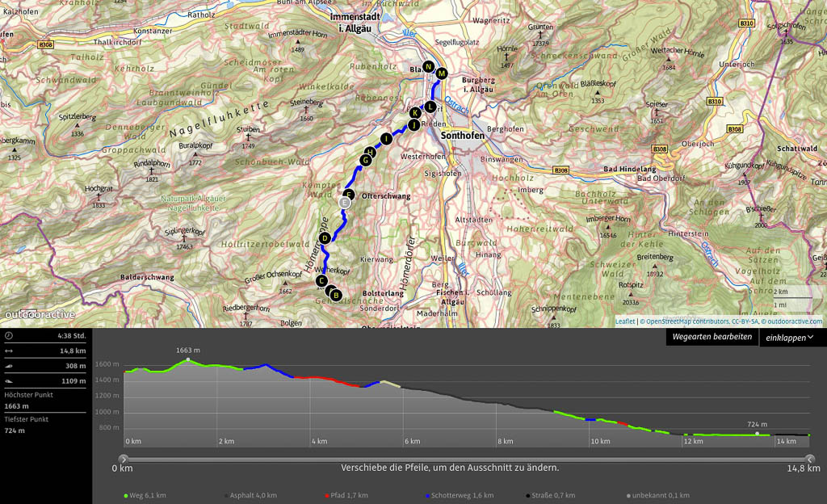Select waypoint marker C near Weiherkopf
This screenshot has width=827, height=504.
pyautogui.click(x=321, y=281)
